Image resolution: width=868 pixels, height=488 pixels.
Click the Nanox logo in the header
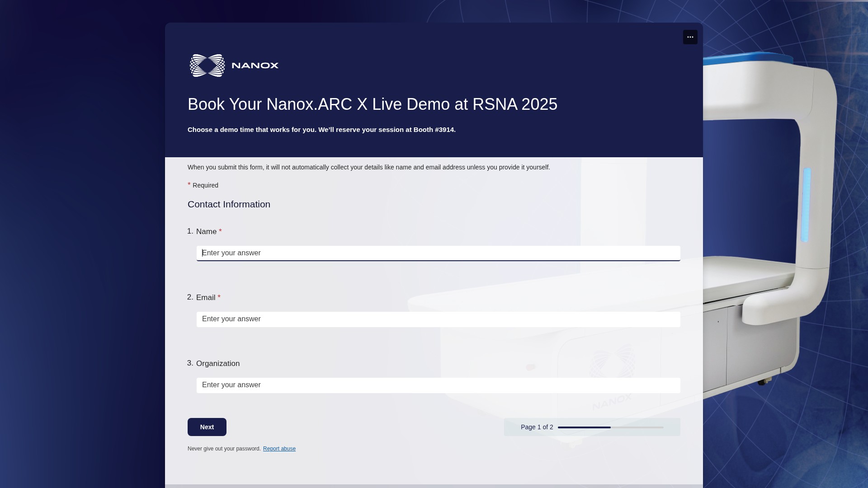coord(234,66)
